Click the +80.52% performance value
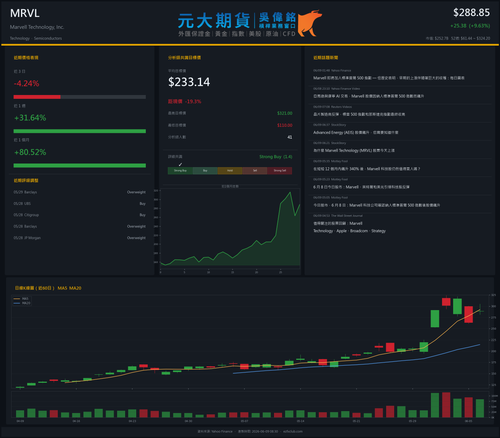Image resolution: width=500 pixels, height=438 pixels. 30,152
